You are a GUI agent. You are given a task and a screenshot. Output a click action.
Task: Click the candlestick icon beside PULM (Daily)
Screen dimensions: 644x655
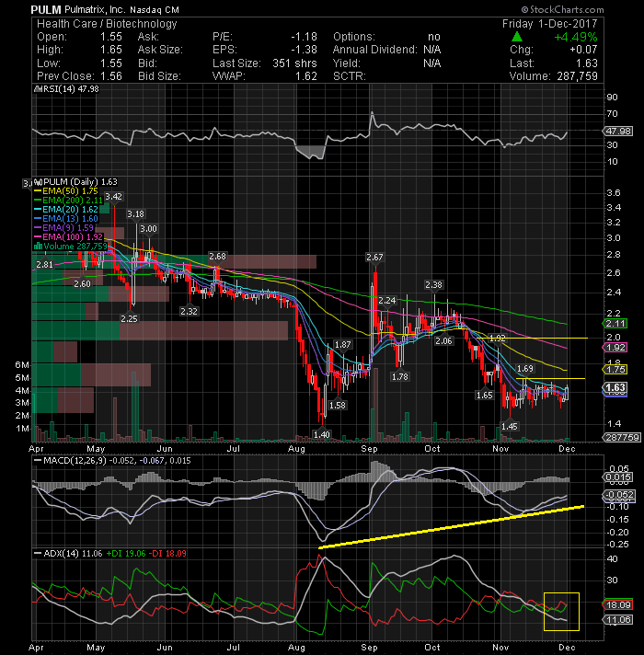[x=38, y=182]
